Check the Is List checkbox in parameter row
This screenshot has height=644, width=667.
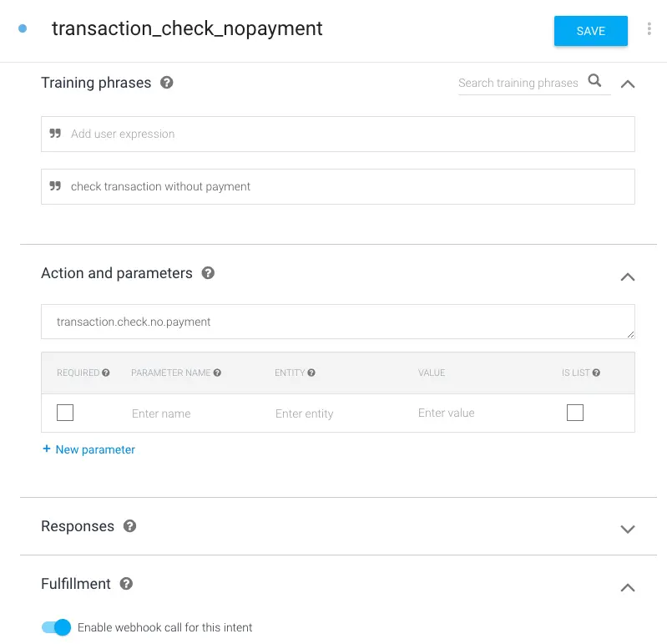click(x=575, y=413)
